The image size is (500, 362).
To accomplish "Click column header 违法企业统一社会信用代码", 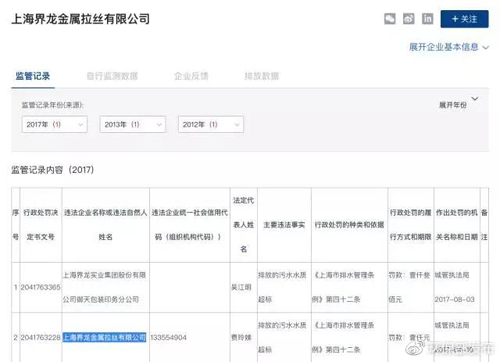I will 190,225.
